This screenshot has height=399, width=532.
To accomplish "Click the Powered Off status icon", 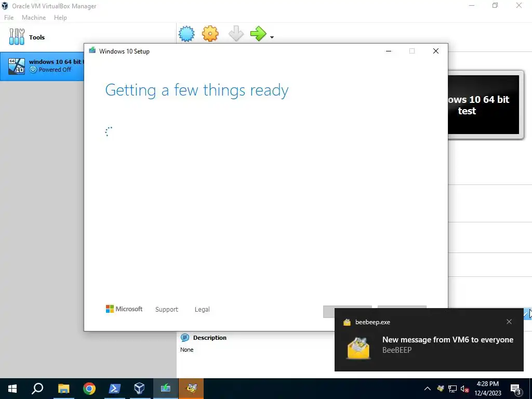I will 33,70.
